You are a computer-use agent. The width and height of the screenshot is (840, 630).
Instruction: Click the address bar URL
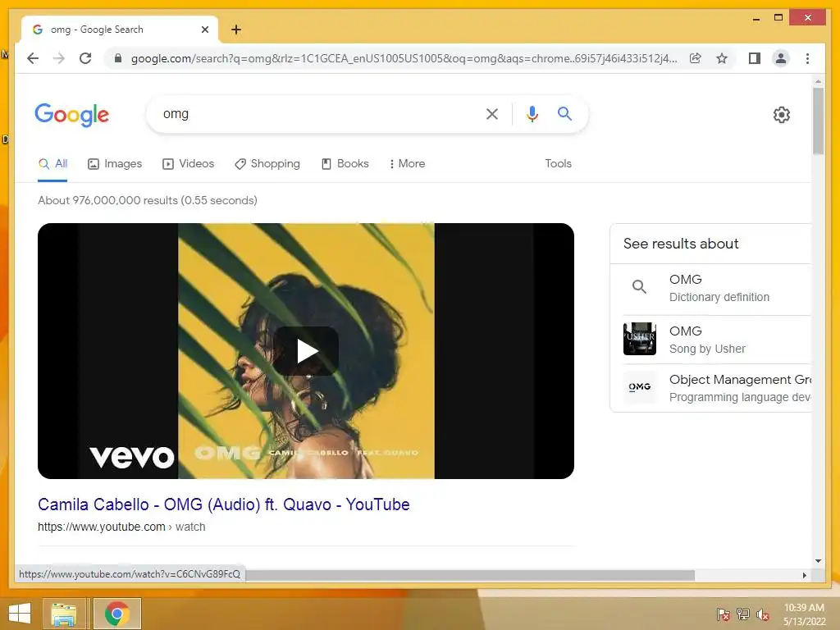click(x=404, y=58)
